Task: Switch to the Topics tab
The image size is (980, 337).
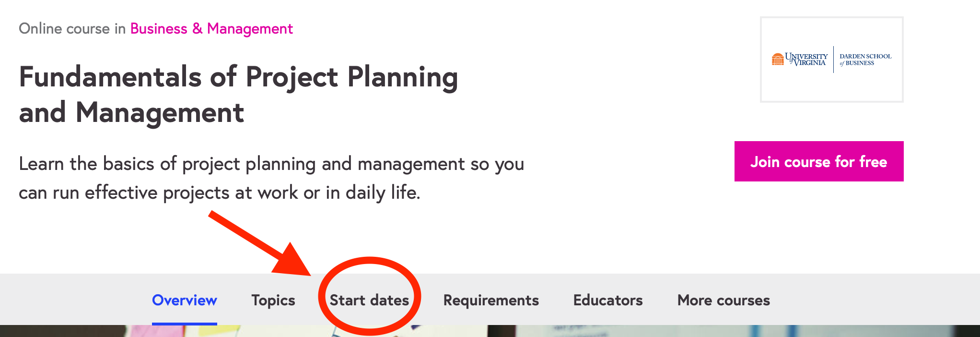Action: coord(273,300)
